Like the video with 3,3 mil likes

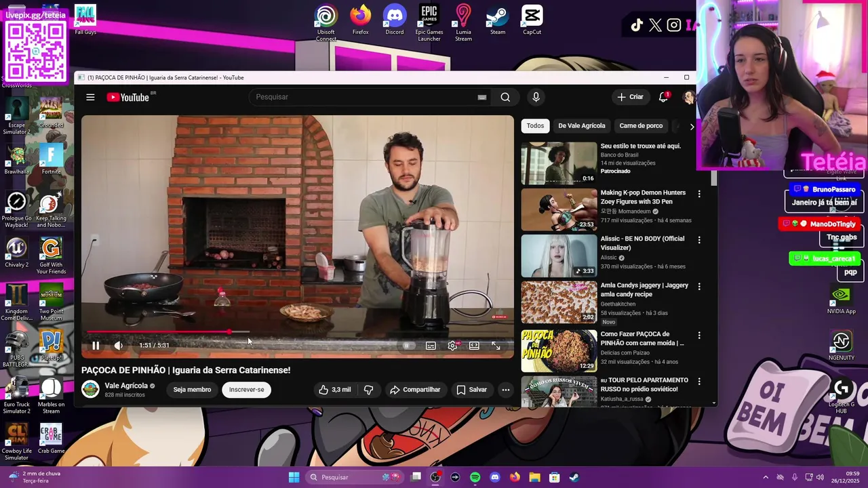(335, 390)
